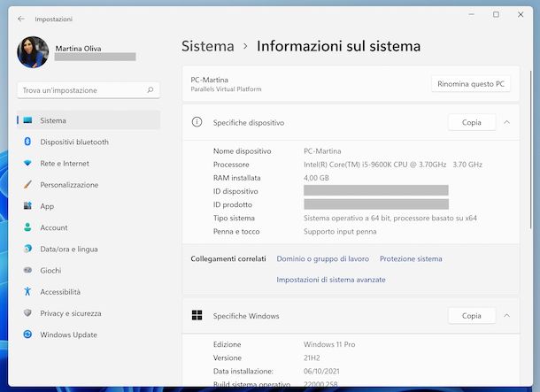Open Data/ora e lingua label
Screen dimensions: 540x392
pos(69,250)
